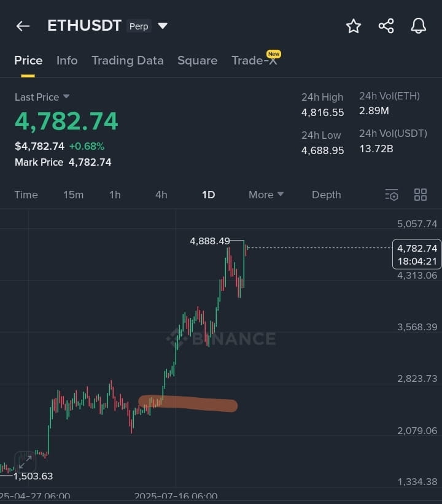Screen dimensions: 442x504
Task: Set a price alert with bell icon
Action: (x=418, y=26)
